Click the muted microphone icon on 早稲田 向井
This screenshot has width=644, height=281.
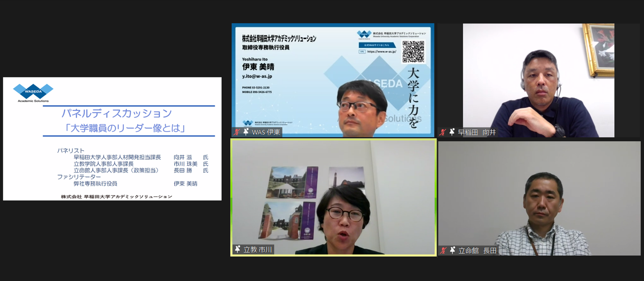[x=443, y=133]
